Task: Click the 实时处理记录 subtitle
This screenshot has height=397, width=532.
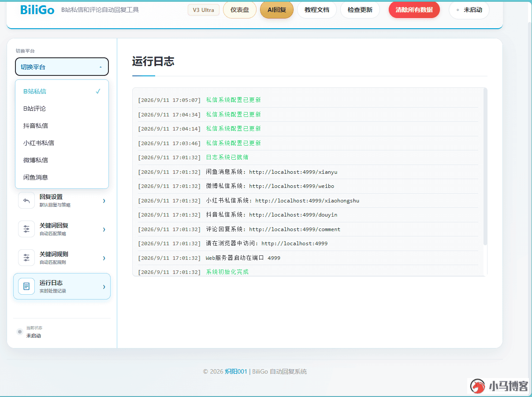Action: point(53,291)
